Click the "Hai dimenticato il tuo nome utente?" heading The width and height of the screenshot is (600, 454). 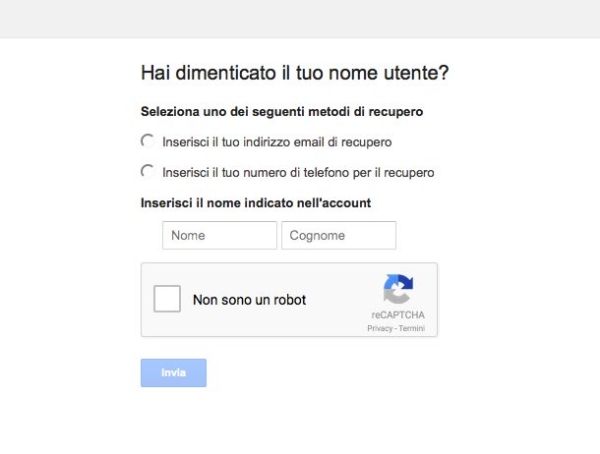(295, 73)
